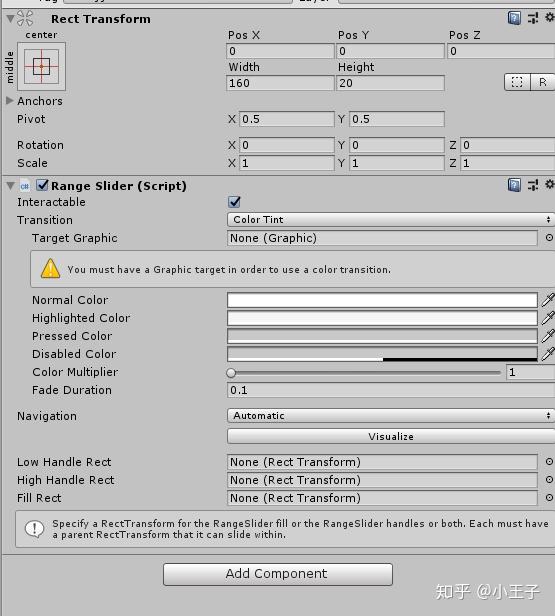This screenshot has width=555, height=616.
Task: Click the info icon in RangeSlider help box
Action: point(35,529)
